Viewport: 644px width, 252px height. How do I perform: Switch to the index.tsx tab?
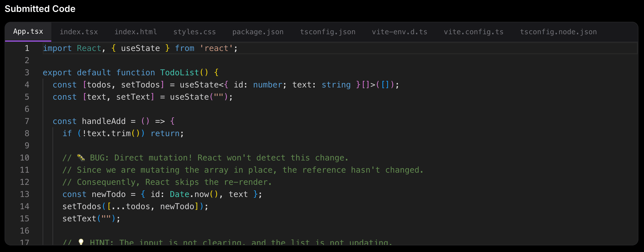(x=79, y=31)
